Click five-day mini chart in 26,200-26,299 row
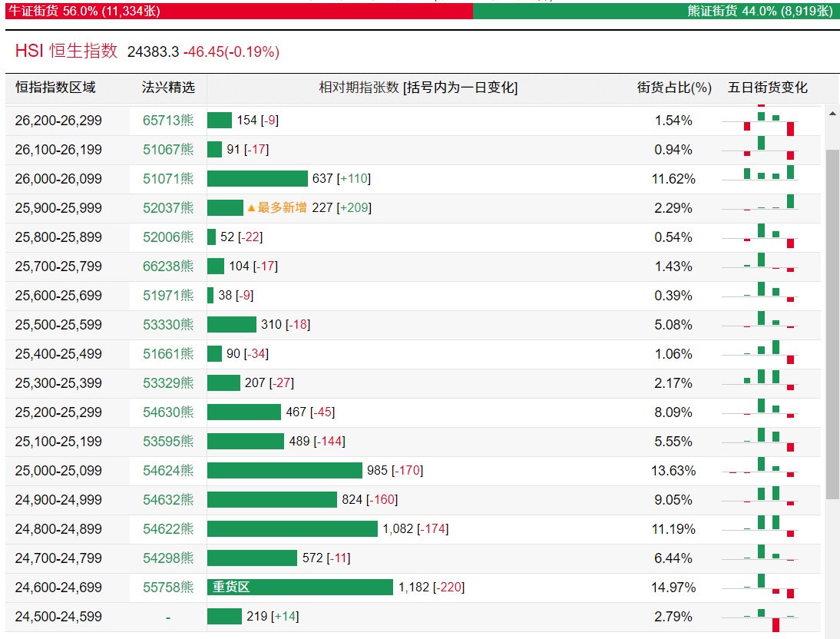 point(770,121)
